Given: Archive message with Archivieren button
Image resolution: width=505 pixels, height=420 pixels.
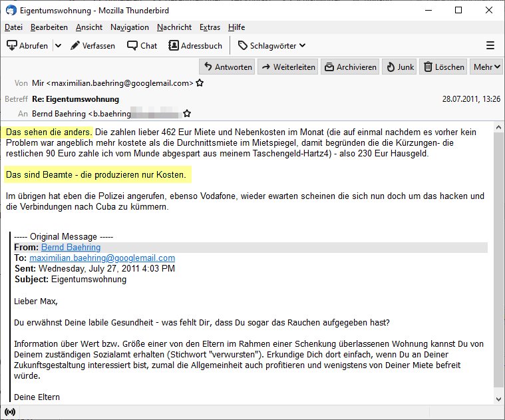Looking at the screenshot, I should pos(350,67).
